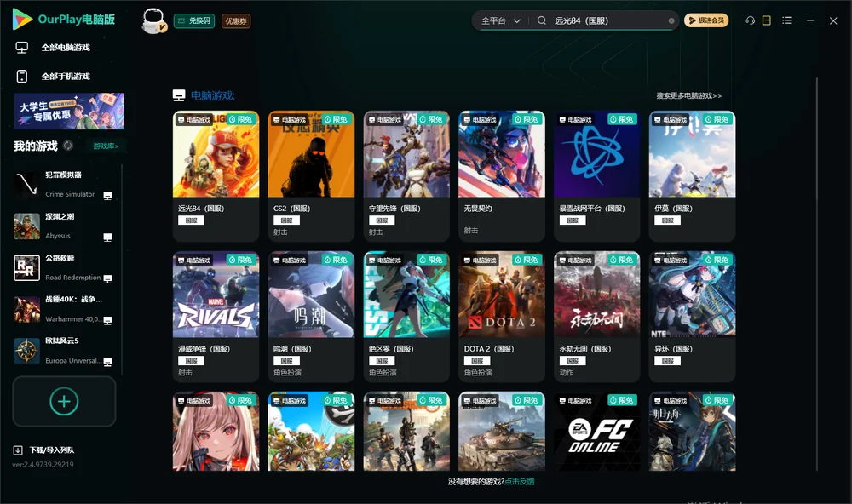Open the 大学生专属优惠 banner
Image resolution: width=852 pixels, height=504 pixels.
click(x=69, y=112)
